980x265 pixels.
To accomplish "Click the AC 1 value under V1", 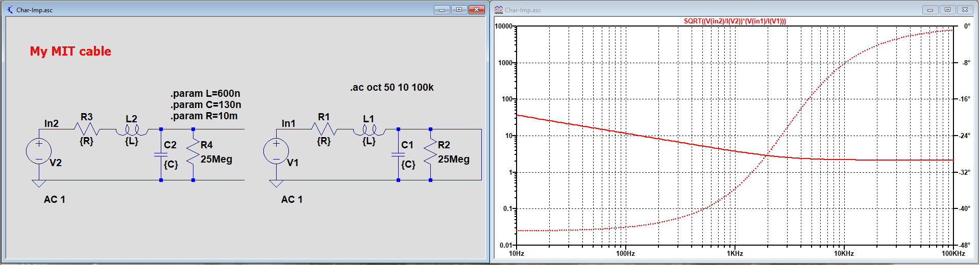I will click(292, 199).
